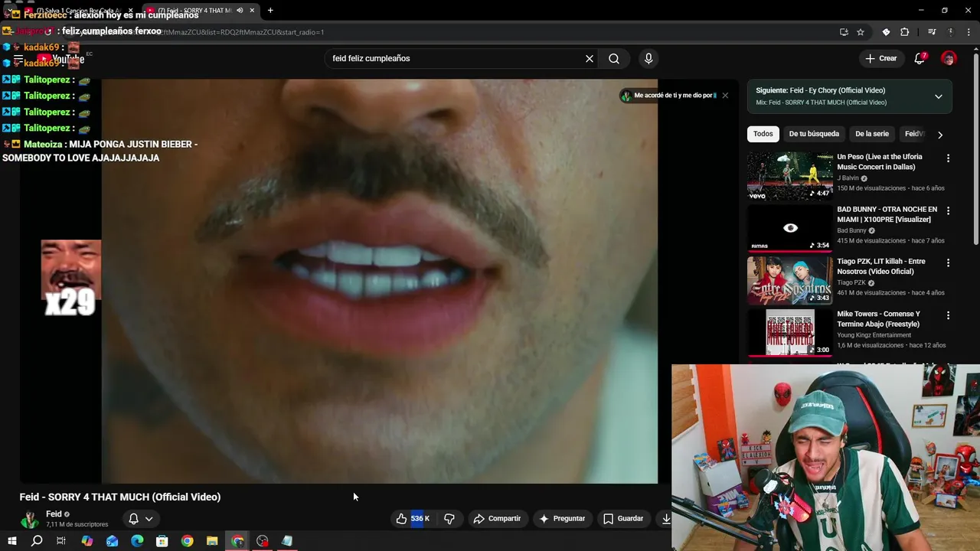Expand the Siguiente mix playlist panel
The height and width of the screenshot is (551, 980).
pos(938,96)
